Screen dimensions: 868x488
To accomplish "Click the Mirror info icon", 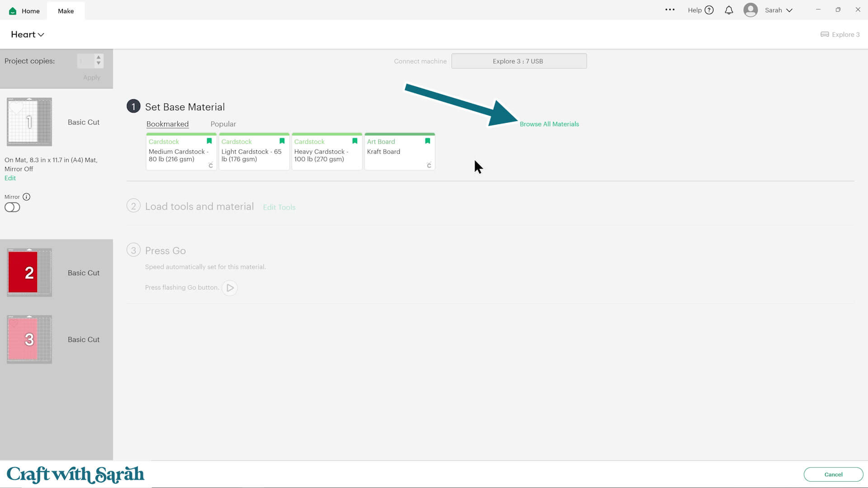I will click(x=26, y=197).
